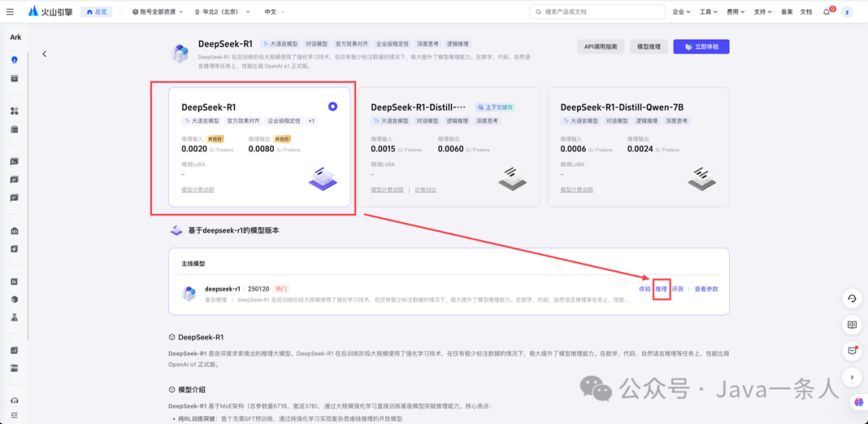This screenshot has width=868, height=424.
Task: Click the 模型推理 button
Action: (649, 47)
